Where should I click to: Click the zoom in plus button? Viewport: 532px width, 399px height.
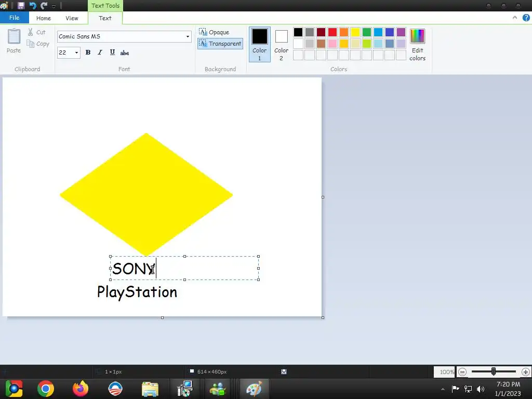(526, 372)
